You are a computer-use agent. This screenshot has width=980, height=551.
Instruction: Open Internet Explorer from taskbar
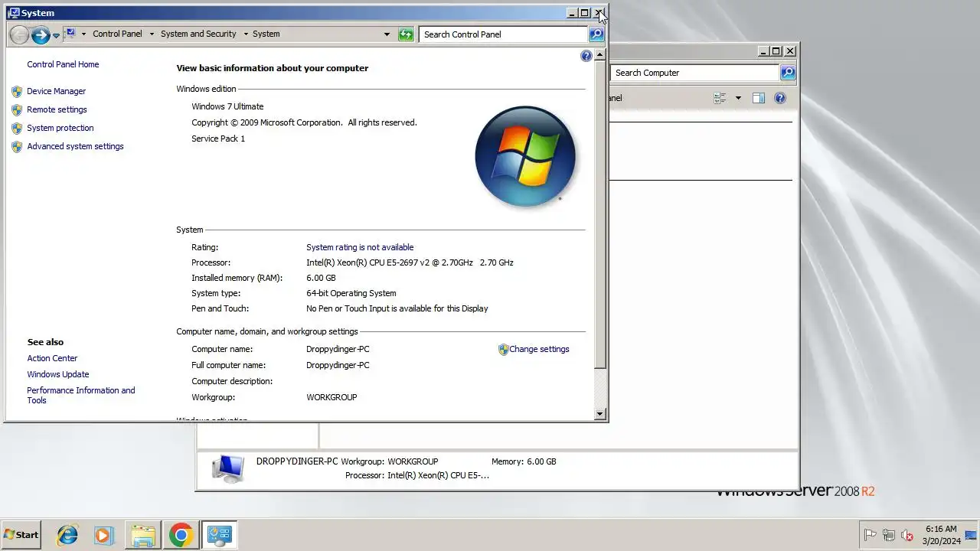click(67, 535)
